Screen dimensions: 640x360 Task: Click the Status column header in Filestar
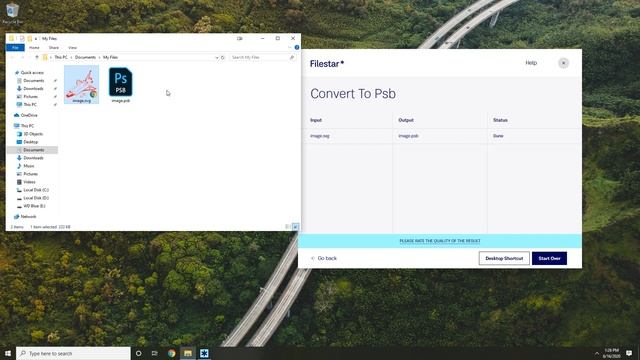pyautogui.click(x=500, y=120)
